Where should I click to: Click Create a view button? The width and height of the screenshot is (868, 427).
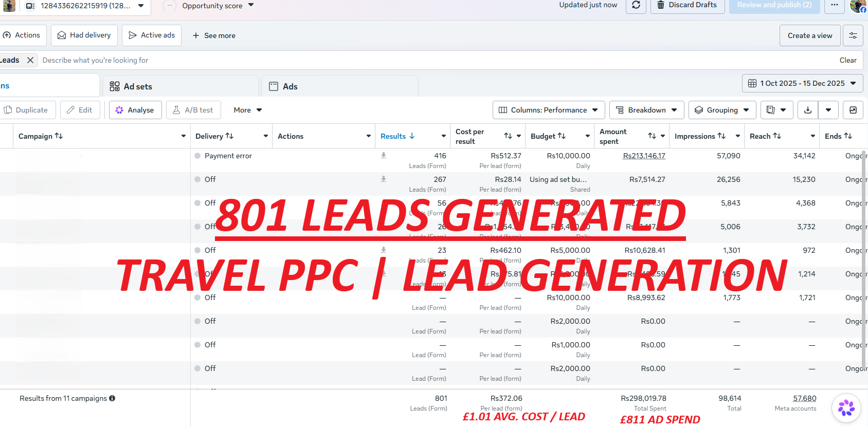pyautogui.click(x=810, y=35)
